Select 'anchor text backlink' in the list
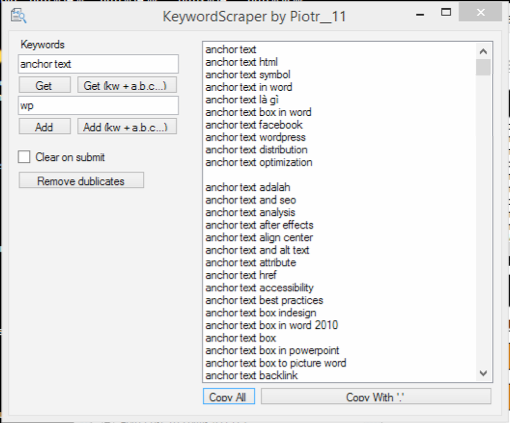Image resolution: width=510 pixels, height=423 pixels. coord(251,375)
